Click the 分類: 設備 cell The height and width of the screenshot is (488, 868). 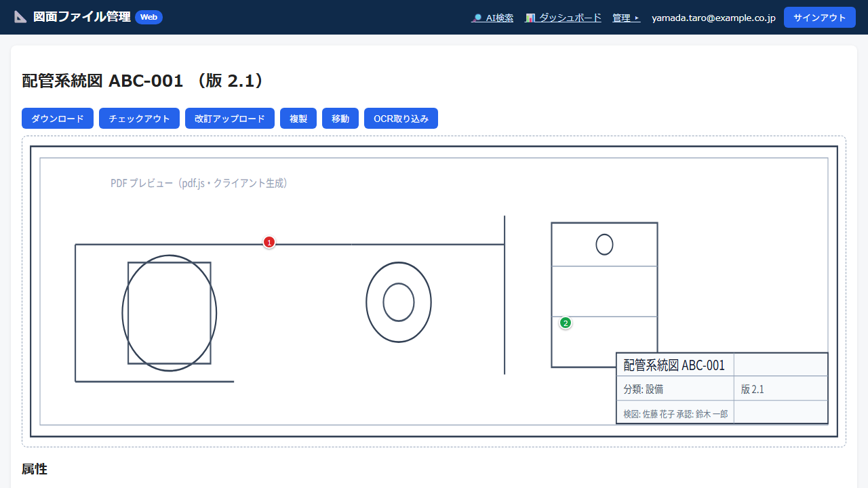pyautogui.click(x=675, y=389)
